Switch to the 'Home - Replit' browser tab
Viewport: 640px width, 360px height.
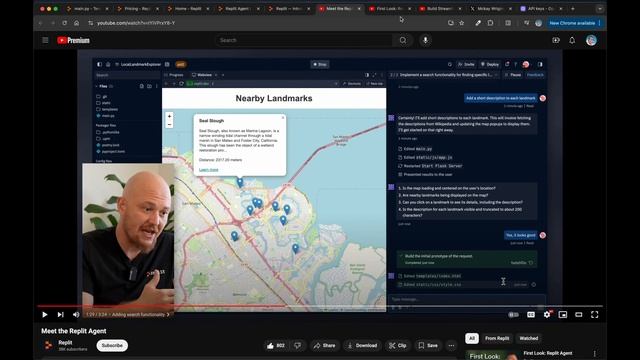pos(187,9)
